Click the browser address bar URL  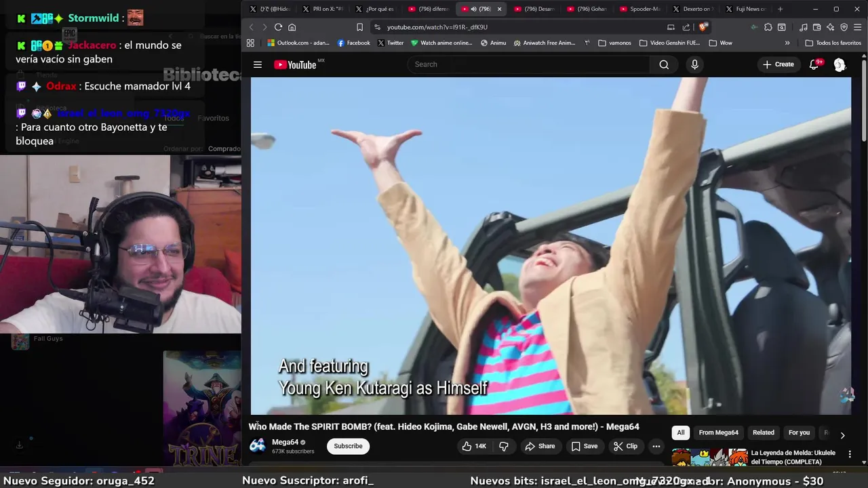pyautogui.click(x=437, y=27)
